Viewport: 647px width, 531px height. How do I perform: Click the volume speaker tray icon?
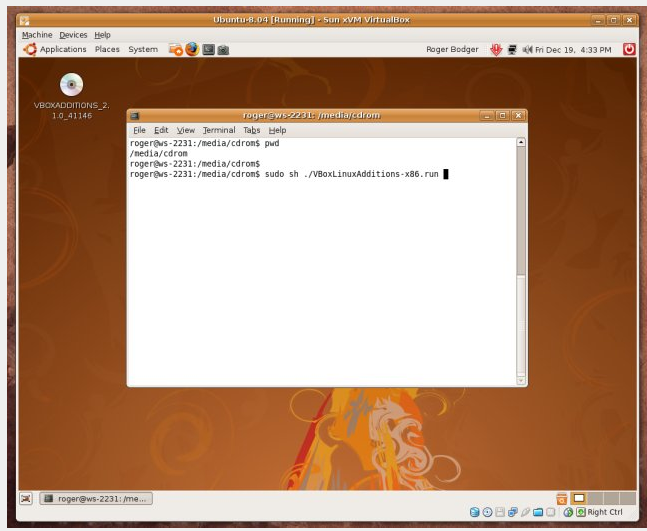click(527, 50)
